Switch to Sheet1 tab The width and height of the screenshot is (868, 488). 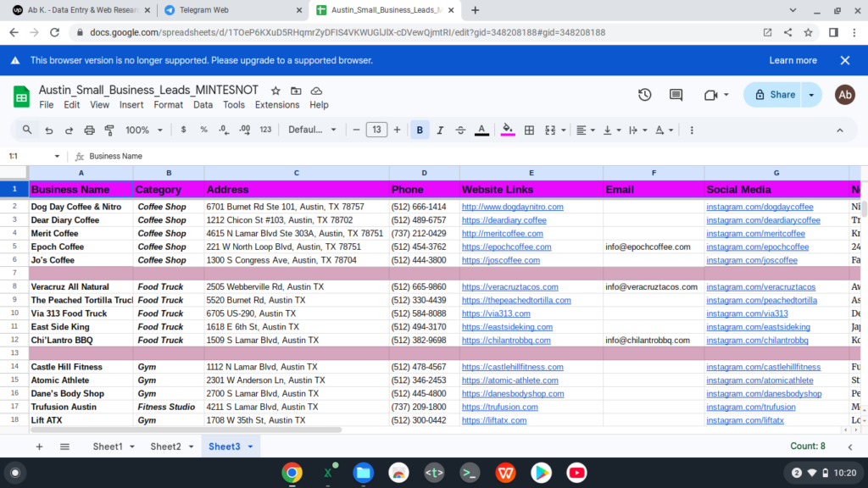[x=108, y=446]
